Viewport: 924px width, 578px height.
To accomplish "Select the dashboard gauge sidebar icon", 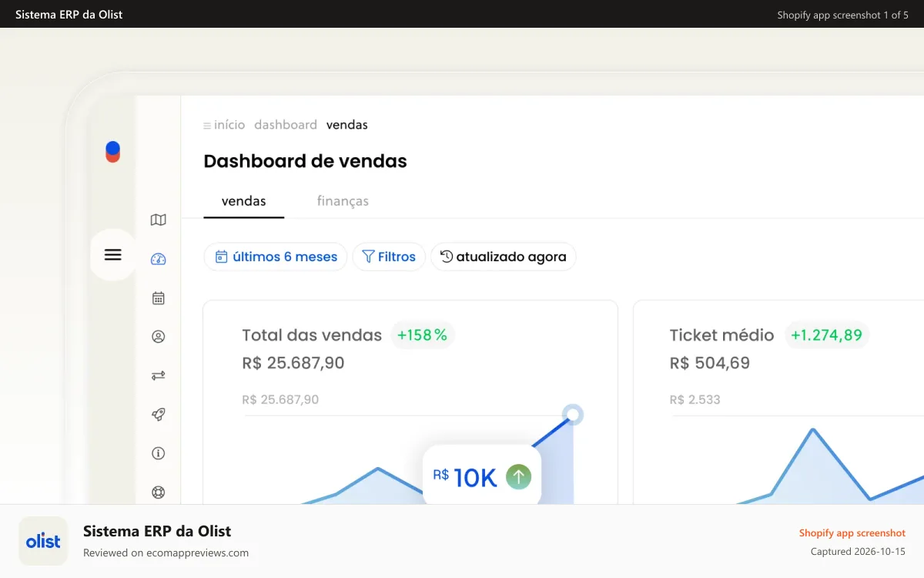I will (x=159, y=259).
